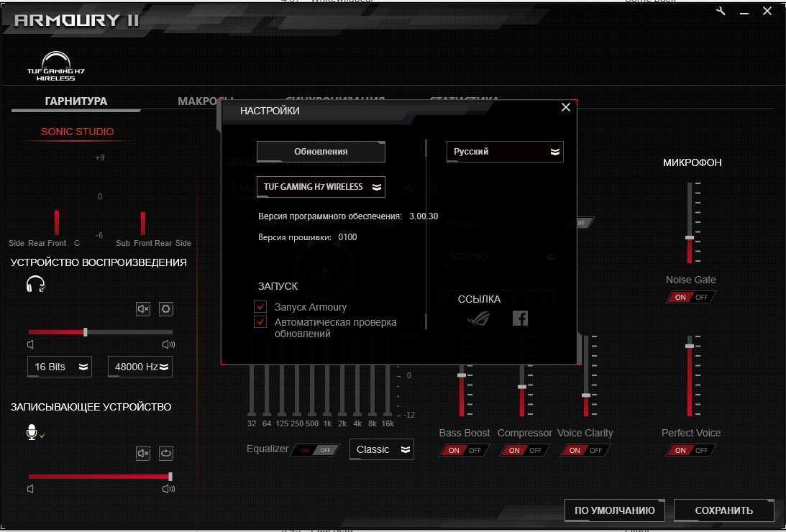This screenshot has height=532, width=786.
Task: Toggle the Perfect Voice switch
Action: 691,450
